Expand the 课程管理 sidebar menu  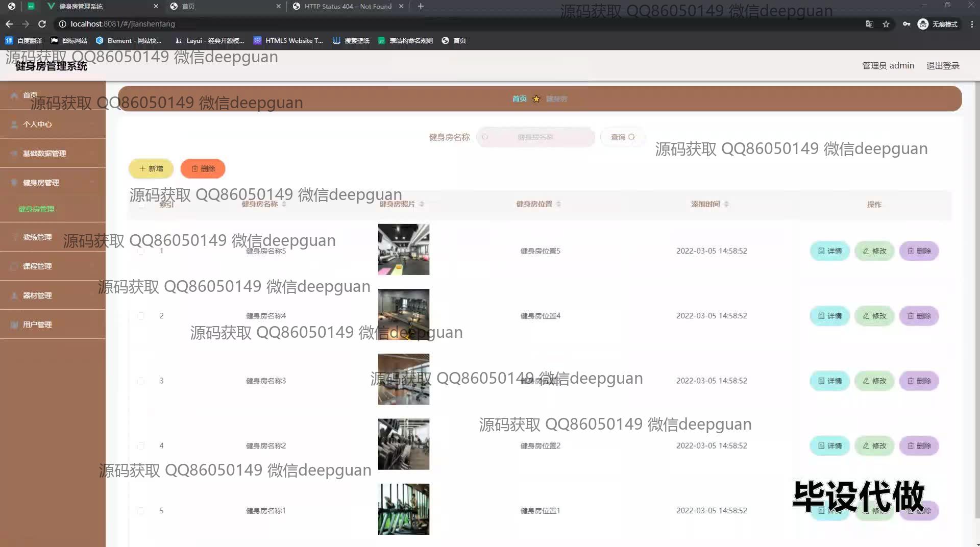(x=53, y=266)
